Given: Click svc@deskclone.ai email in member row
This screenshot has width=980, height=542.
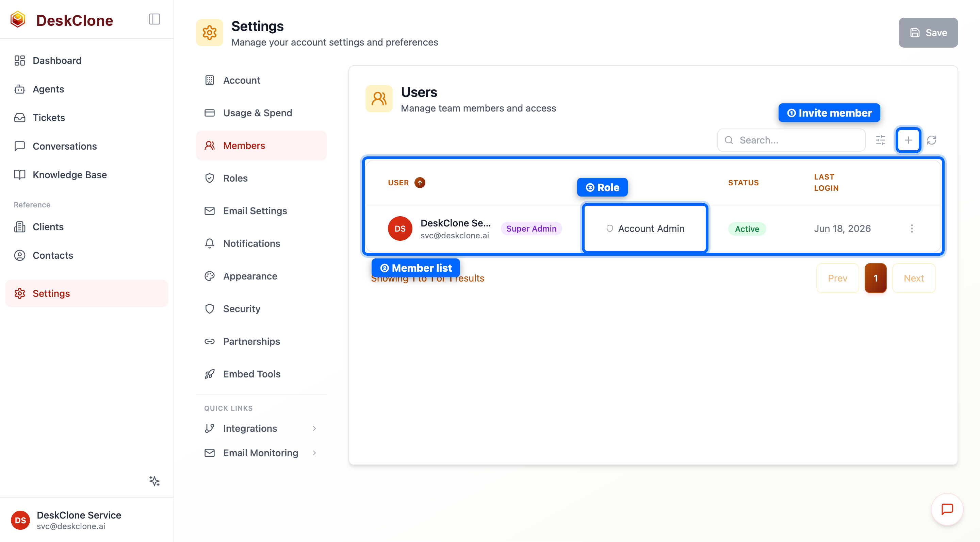Looking at the screenshot, I should [455, 235].
